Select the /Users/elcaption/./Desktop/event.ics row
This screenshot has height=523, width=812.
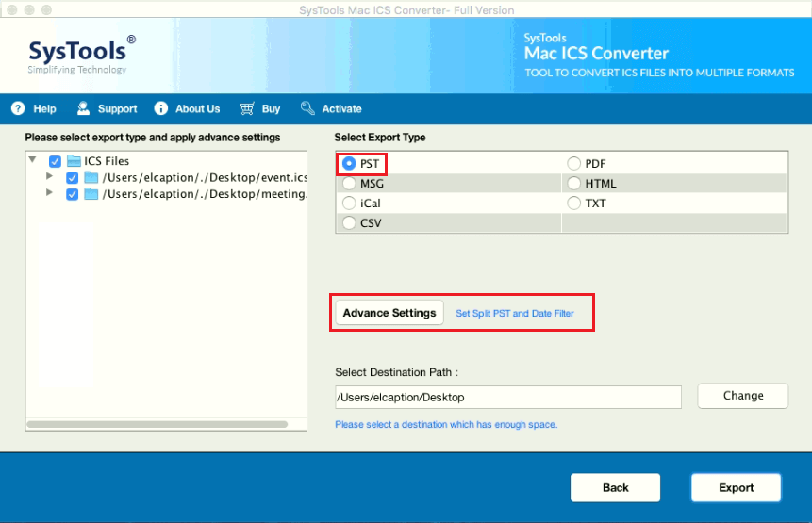coord(205,177)
